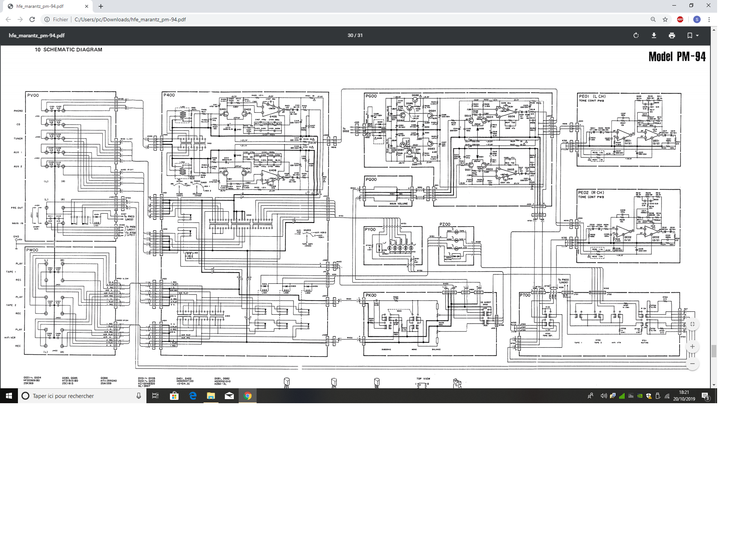Viewport: 747px width, 560px height.
Task: Open the PDF bookmarks panel
Action: click(690, 35)
